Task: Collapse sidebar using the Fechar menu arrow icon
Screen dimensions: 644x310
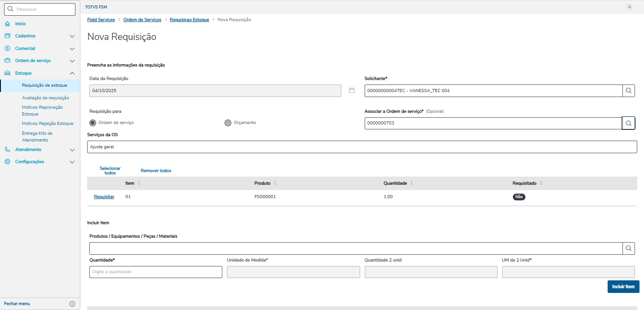Action: click(x=72, y=304)
